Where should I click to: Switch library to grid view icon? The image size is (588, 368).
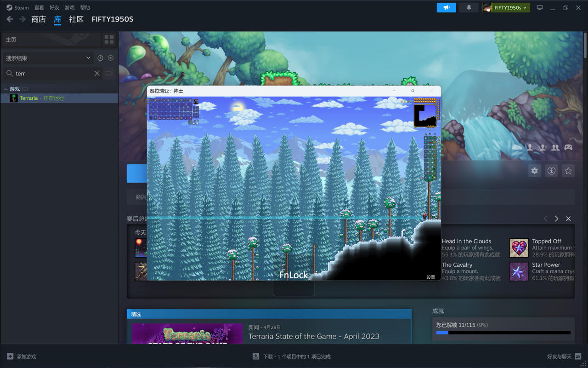click(x=109, y=40)
